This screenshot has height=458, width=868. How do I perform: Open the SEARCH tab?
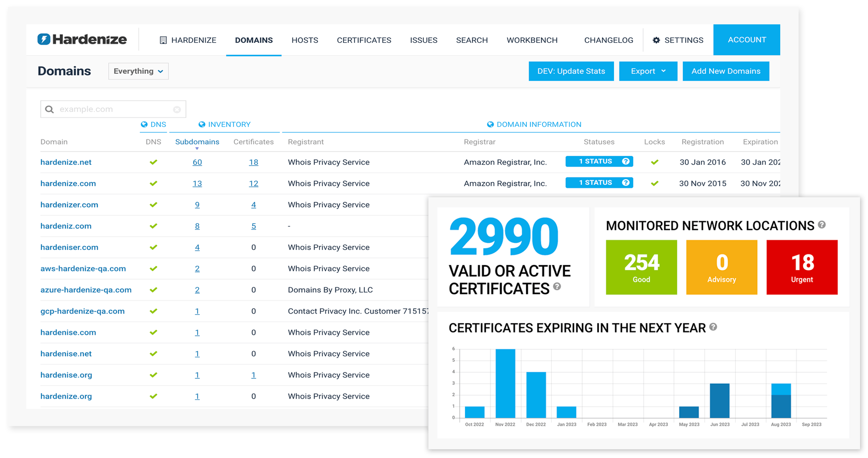pos(472,40)
